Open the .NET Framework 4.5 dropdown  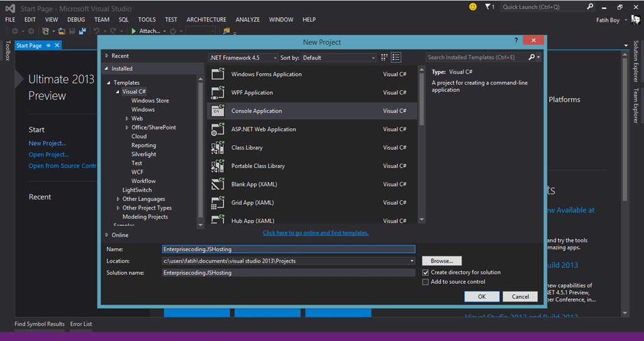[x=243, y=58]
